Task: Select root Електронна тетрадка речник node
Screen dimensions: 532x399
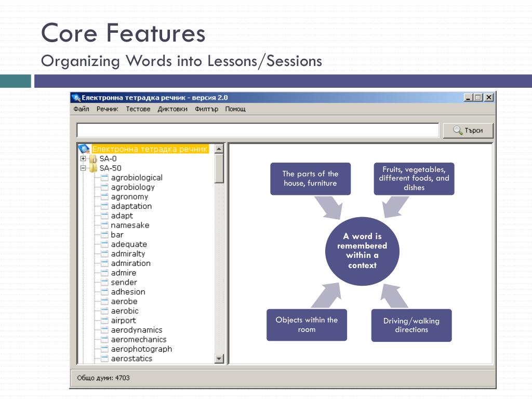Action: coord(150,149)
